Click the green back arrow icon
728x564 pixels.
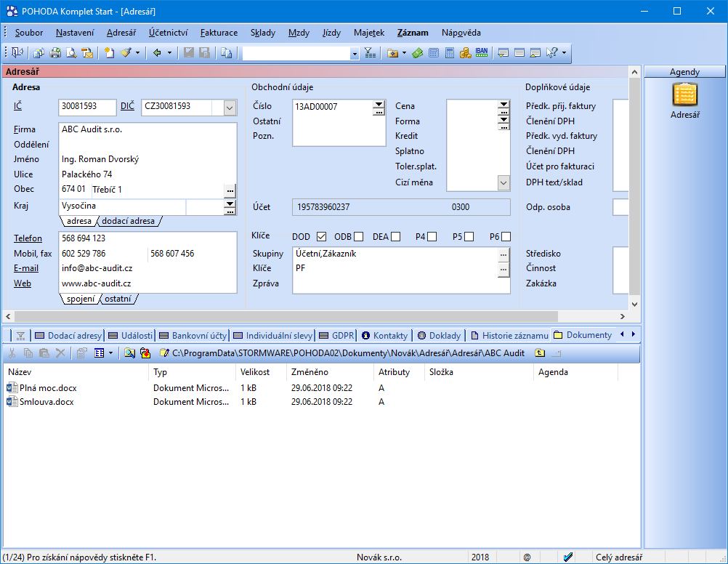157,52
